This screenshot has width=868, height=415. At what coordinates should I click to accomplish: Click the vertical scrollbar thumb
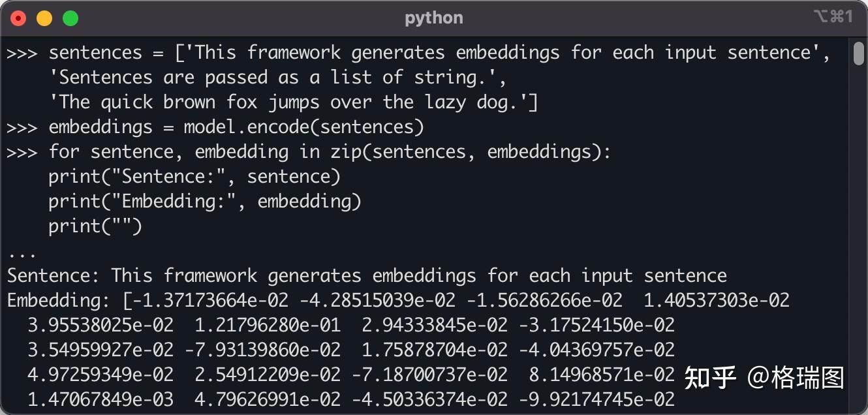(858, 54)
